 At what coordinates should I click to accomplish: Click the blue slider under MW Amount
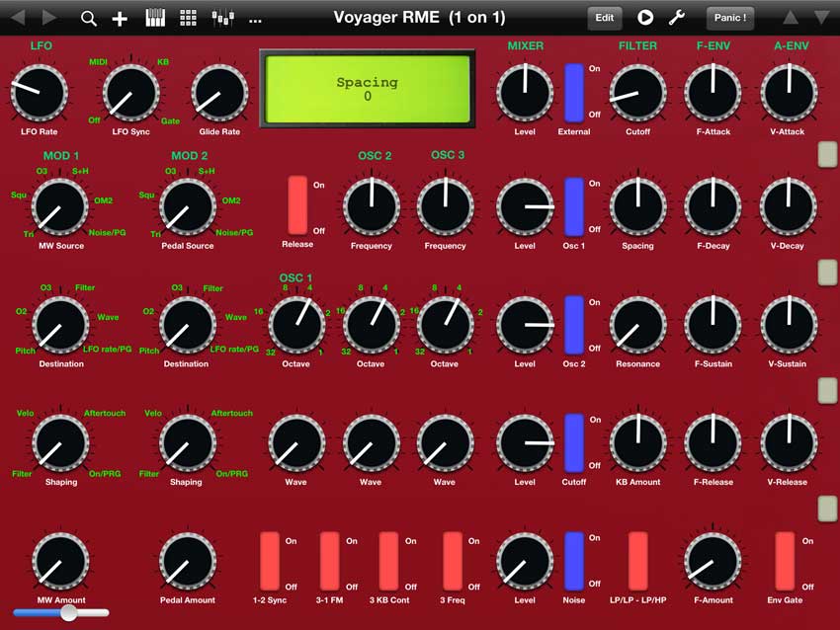tap(61, 613)
